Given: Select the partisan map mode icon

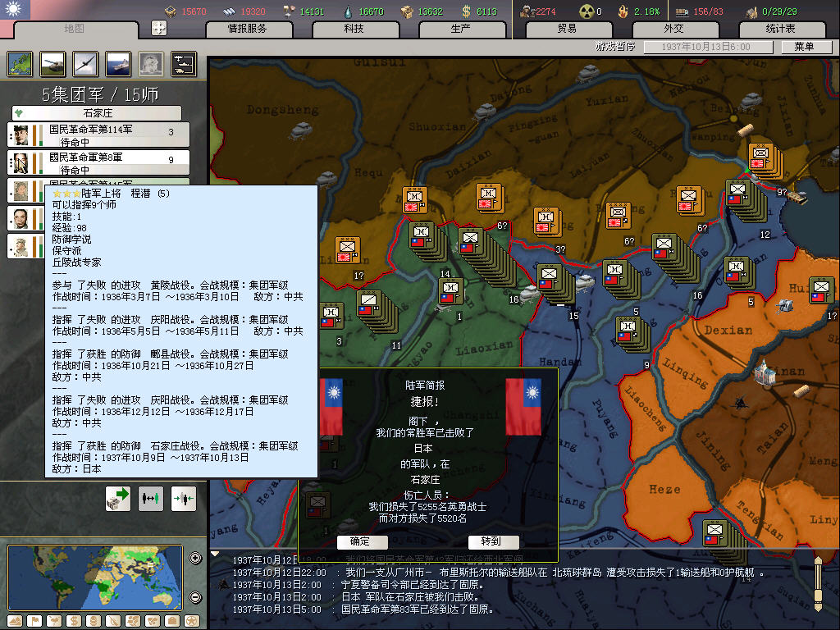Looking at the screenshot, I should pos(113,621).
